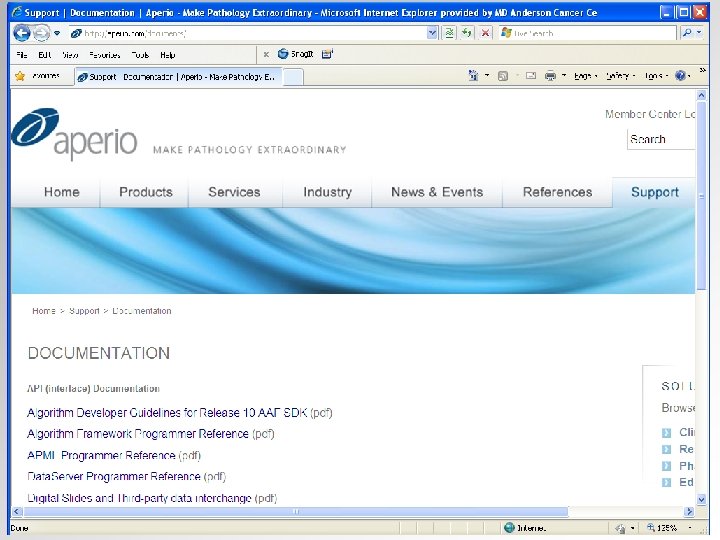This screenshot has width=720, height=540.
Task: Open the Tools menu in the menu bar
Action: [140, 55]
